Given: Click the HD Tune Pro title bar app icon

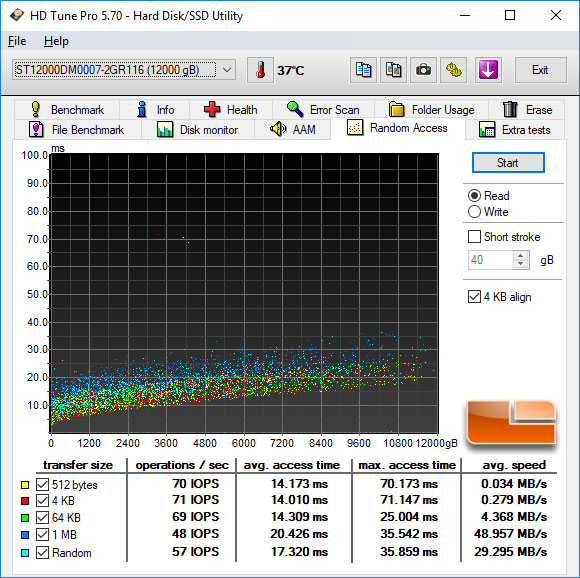Looking at the screenshot, I should coord(17,16).
